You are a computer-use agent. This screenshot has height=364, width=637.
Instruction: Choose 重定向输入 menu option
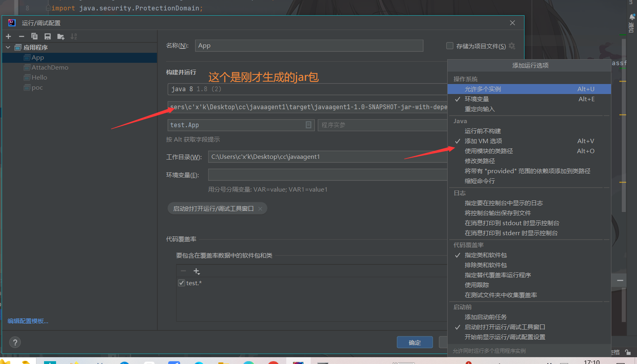tap(529, 109)
